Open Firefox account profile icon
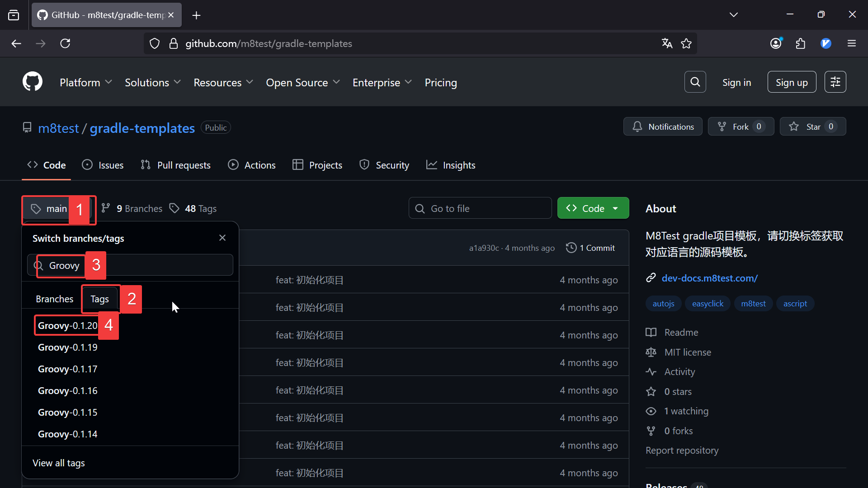868x488 pixels. coord(776,43)
